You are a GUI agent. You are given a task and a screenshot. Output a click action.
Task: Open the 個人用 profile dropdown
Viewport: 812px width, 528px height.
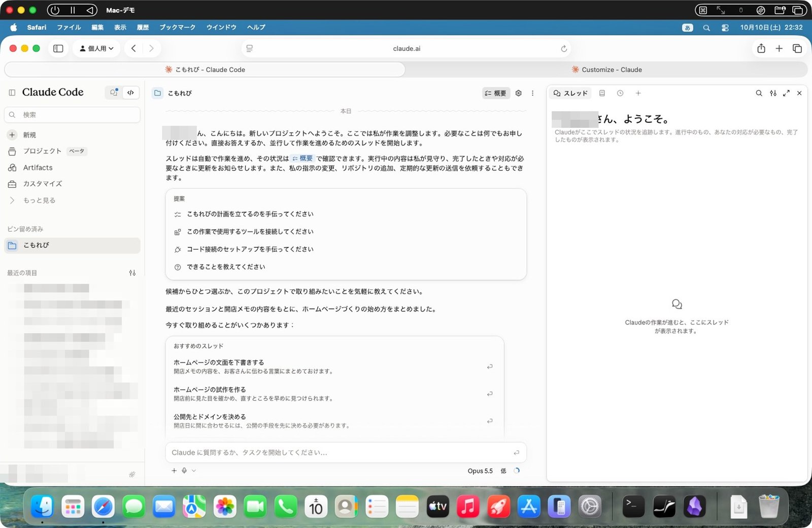point(96,48)
